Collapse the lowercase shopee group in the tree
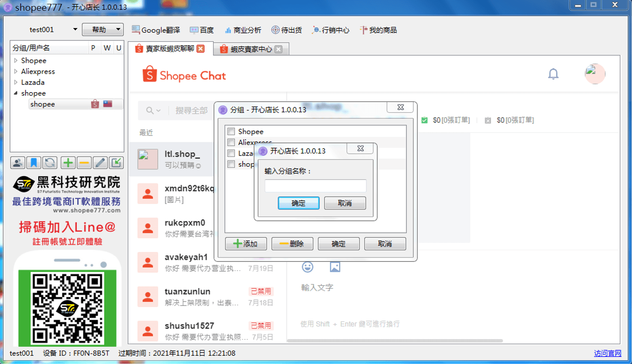The image size is (632, 364). pos(16,93)
